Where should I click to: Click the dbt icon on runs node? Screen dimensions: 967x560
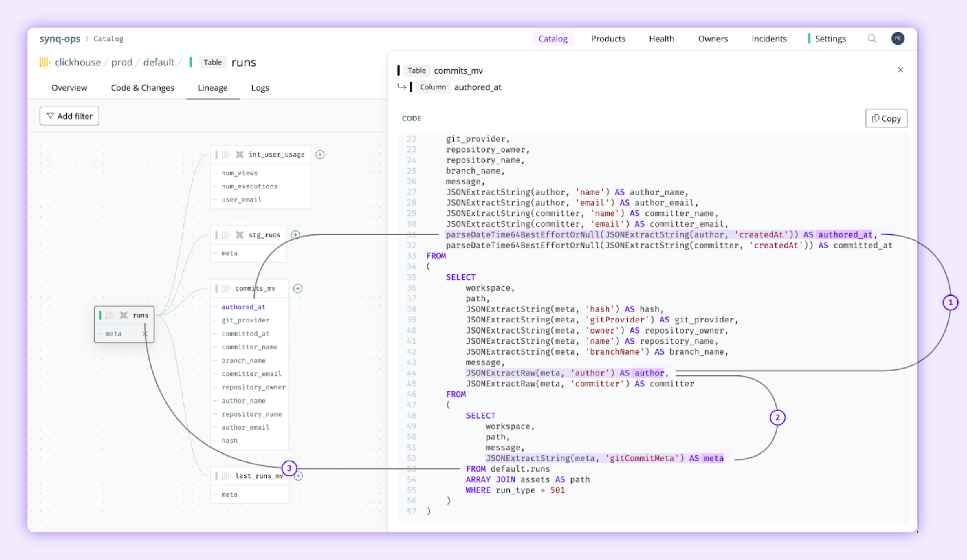[124, 315]
